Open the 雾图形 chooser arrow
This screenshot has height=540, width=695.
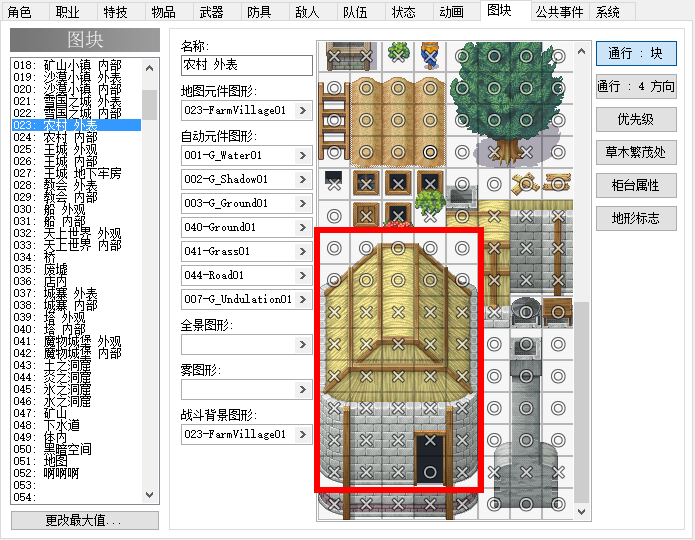coord(303,389)
